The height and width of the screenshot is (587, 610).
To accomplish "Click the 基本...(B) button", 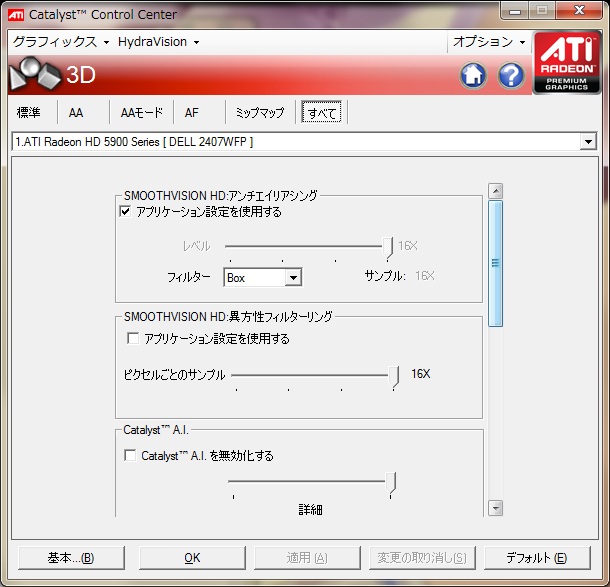I will (x=71, y=558).
